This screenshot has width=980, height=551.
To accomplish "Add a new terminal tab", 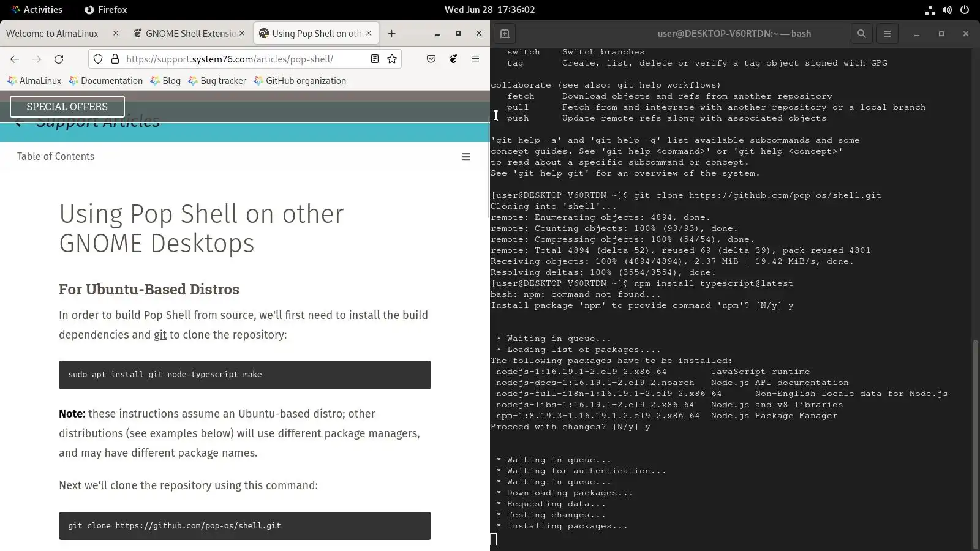I will click(x=505, y=34).
